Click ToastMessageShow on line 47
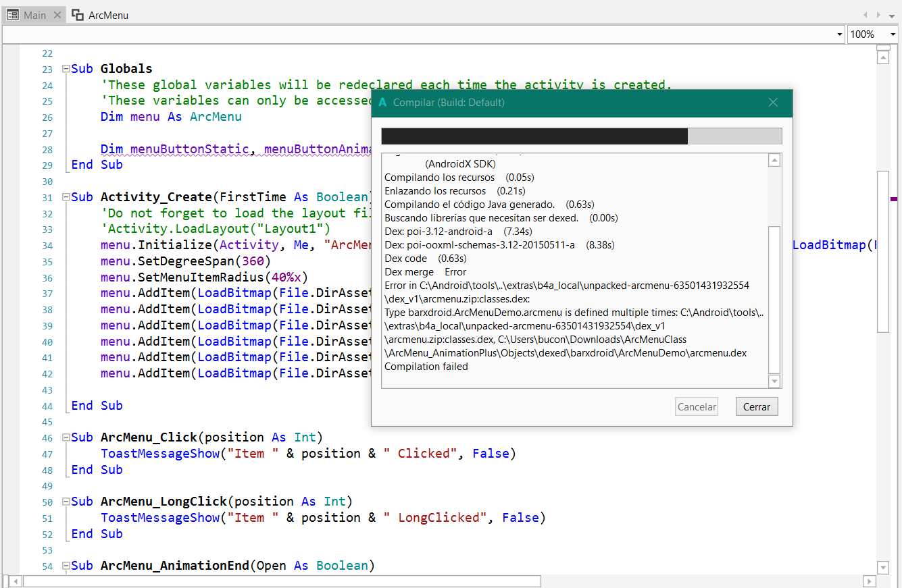Image resolution: width=902 pixels, height=588 pixels. 161,454
